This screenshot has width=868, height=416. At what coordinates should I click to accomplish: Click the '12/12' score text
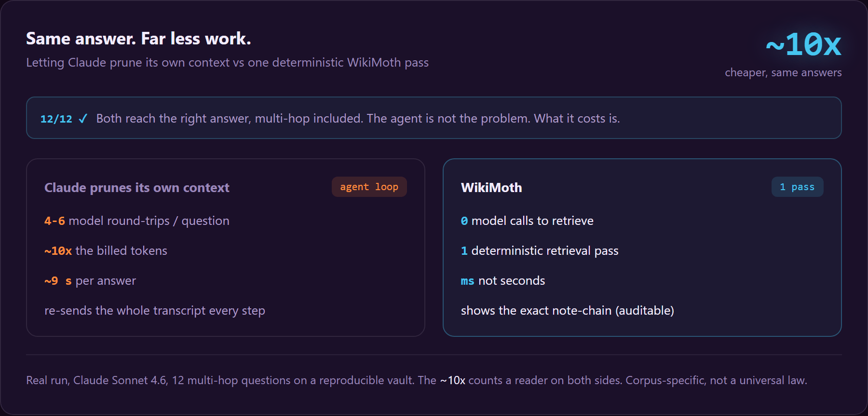56,119
